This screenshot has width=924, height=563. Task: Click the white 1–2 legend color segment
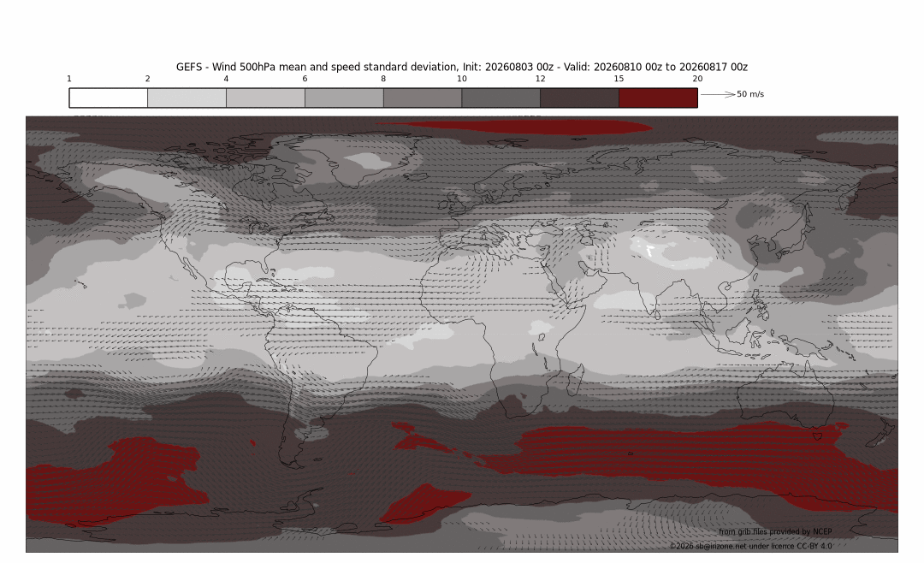click(109, 98)
